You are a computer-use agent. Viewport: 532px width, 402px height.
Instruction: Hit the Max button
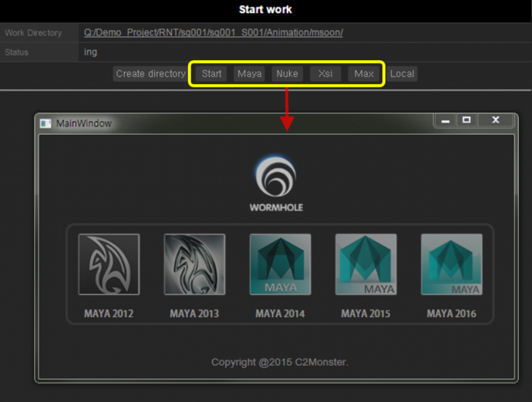[x=364, y=74]
